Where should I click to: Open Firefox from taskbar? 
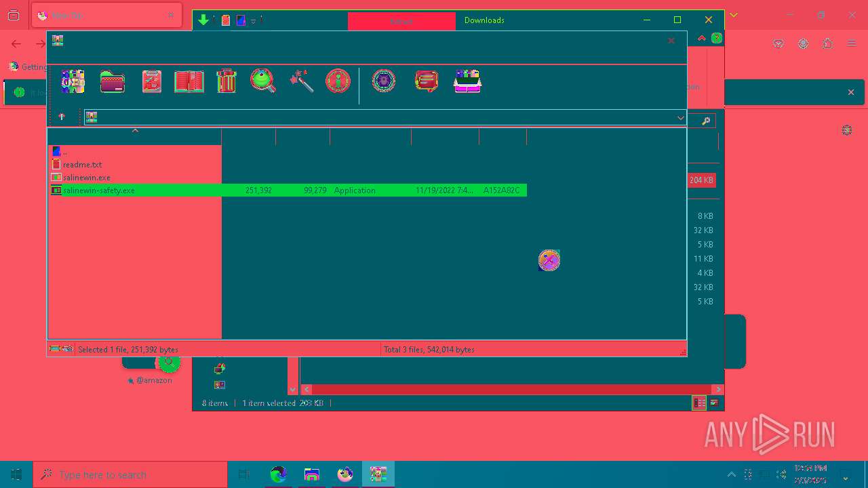[345, 474]
